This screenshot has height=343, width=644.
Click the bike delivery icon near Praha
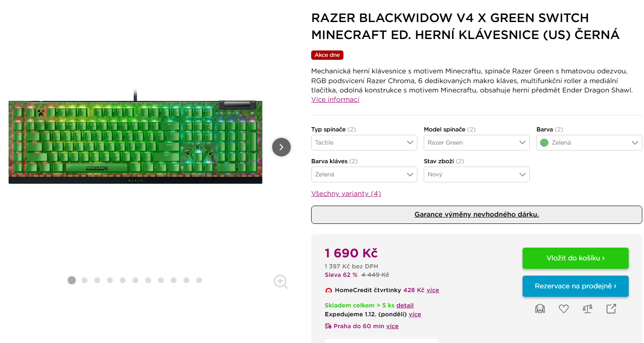327,326
